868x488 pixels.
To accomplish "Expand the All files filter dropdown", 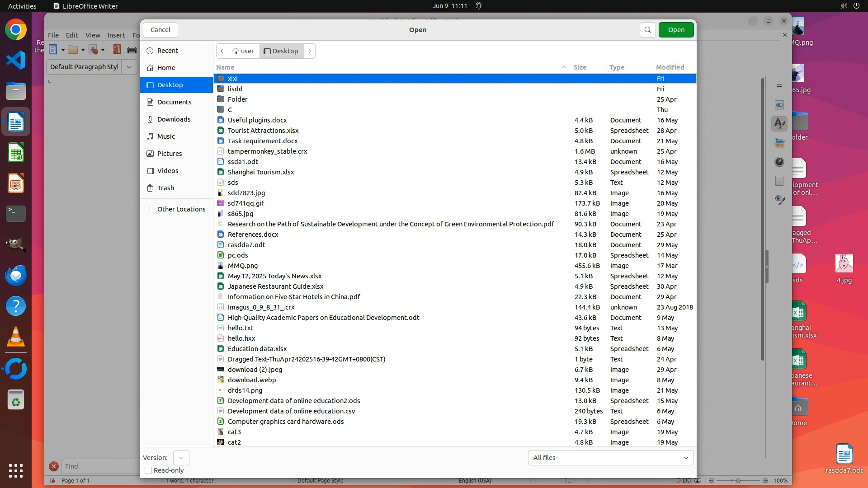I will click(610, 458).
